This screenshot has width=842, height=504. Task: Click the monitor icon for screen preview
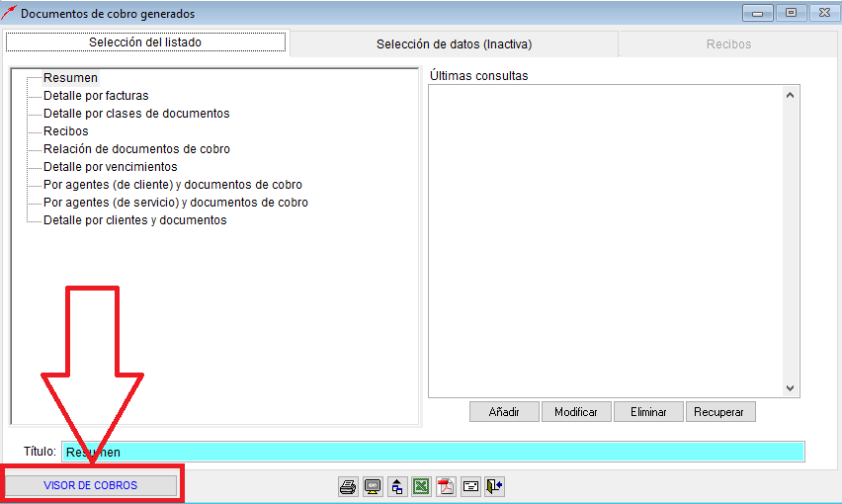point(373,487)
